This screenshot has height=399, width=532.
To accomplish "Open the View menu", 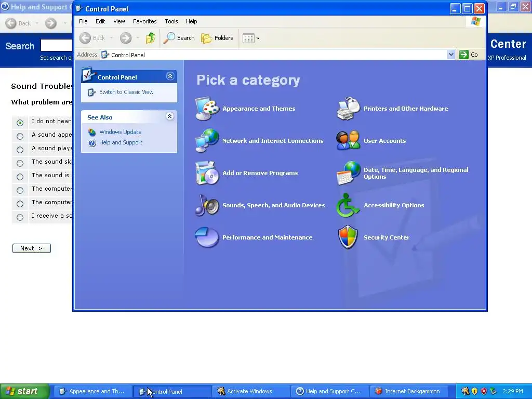I will pos(119,21).
